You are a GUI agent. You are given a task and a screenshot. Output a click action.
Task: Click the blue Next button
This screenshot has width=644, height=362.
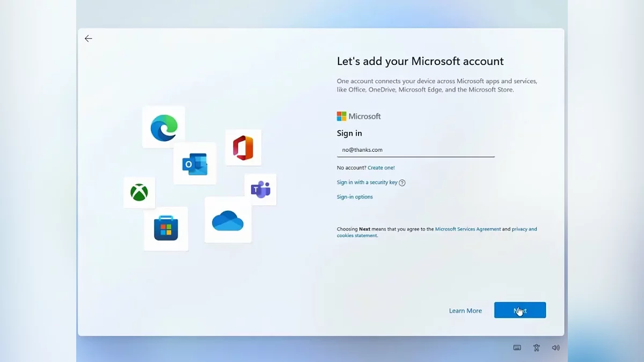click(520, 310)
